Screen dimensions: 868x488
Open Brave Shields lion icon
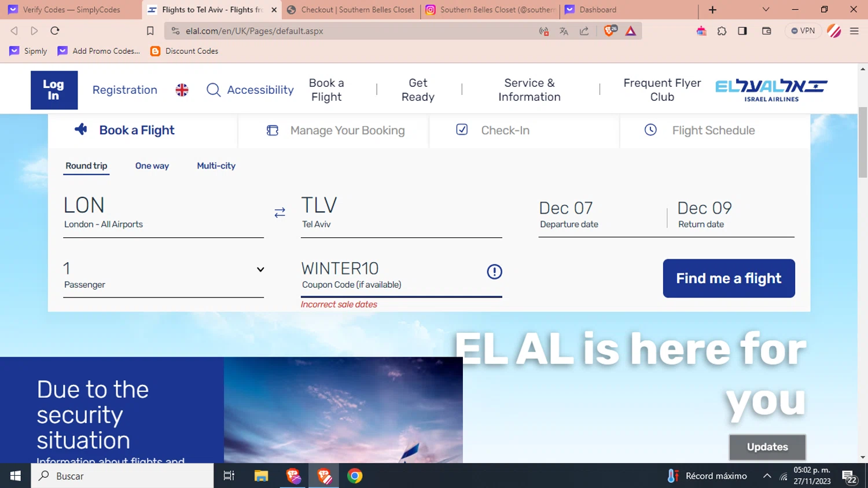[x=609, y=31]
